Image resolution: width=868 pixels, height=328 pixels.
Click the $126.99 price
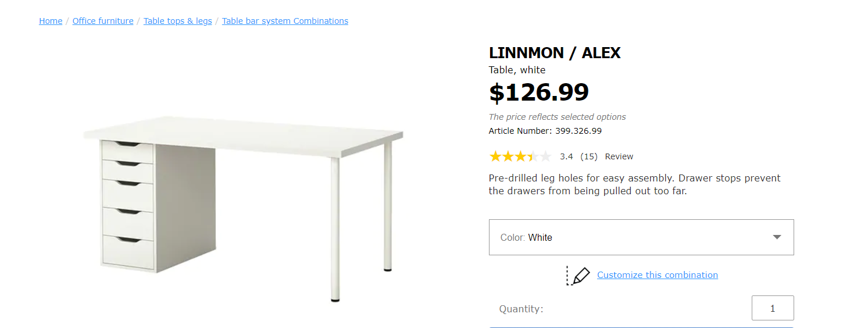[x=539, y=92]
